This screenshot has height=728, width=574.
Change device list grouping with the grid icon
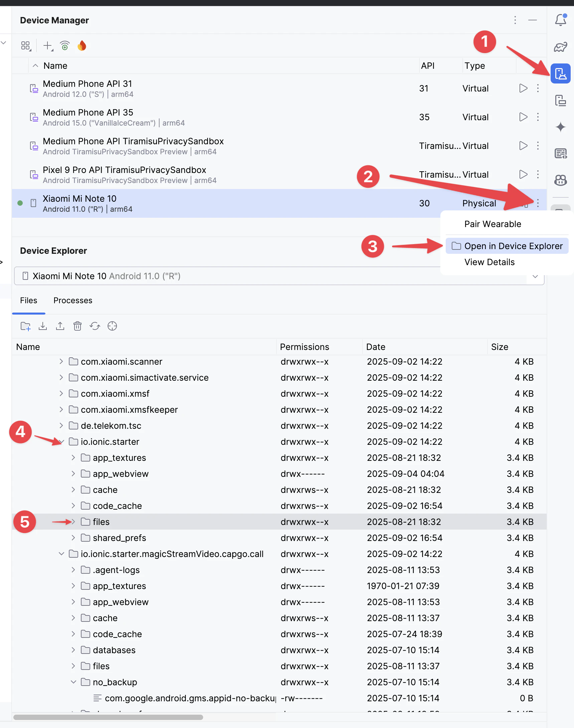pos(25,45)
